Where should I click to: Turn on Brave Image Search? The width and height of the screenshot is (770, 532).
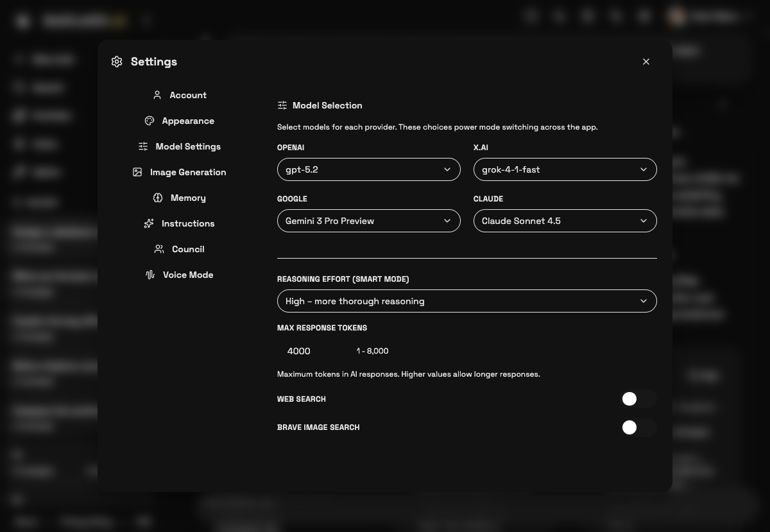point(639,427)
